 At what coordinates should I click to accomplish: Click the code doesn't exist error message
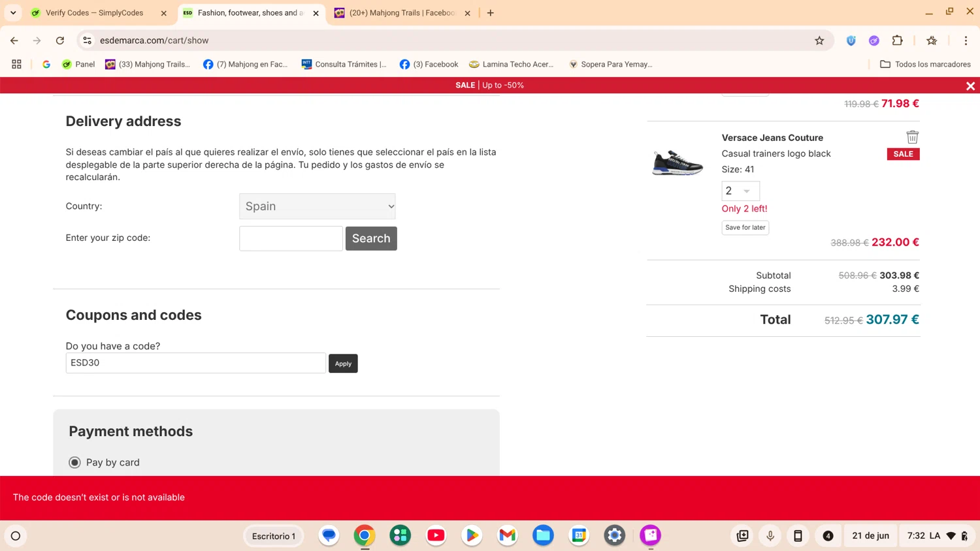tap(99, 497)
